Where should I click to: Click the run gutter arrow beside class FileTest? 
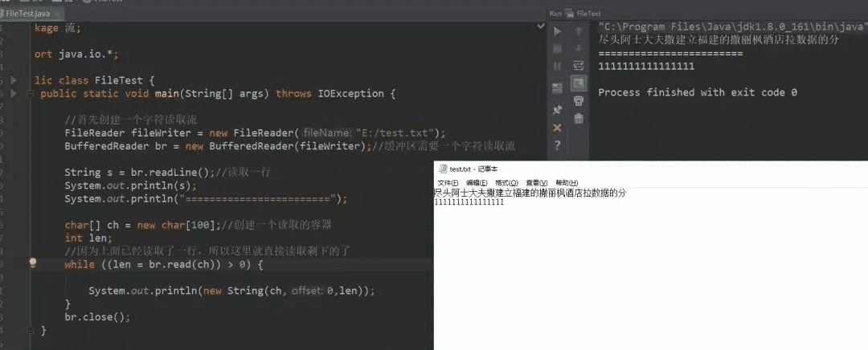click(13, 80)
